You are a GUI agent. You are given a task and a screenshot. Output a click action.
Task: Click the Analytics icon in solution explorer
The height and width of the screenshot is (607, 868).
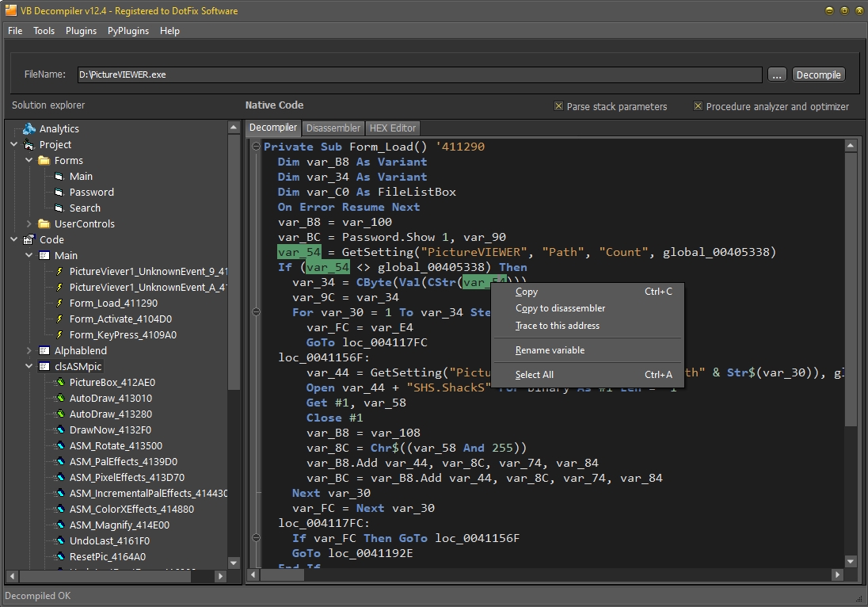coord(29,129)
